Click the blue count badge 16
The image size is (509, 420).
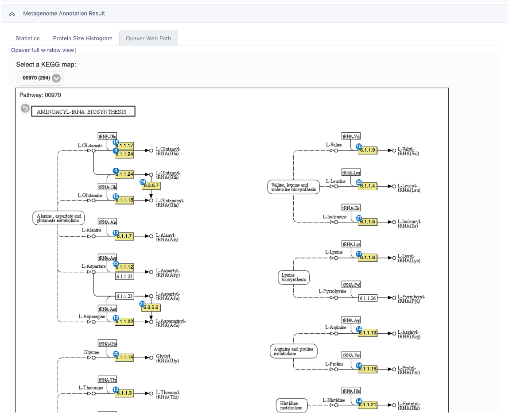click(116, 142)
